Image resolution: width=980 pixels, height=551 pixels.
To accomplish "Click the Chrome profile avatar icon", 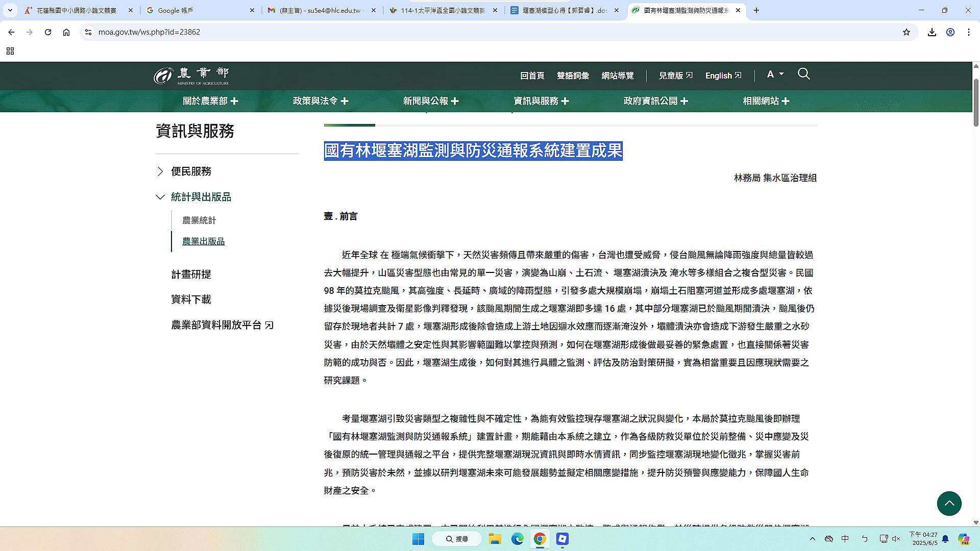I will tap(950, 32).
